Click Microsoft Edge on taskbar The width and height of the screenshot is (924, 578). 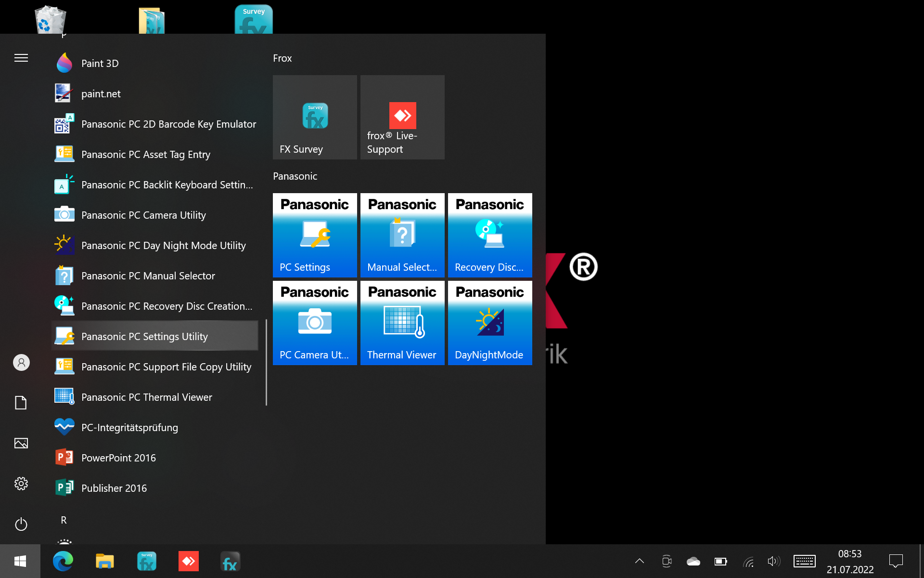(63, 561)
